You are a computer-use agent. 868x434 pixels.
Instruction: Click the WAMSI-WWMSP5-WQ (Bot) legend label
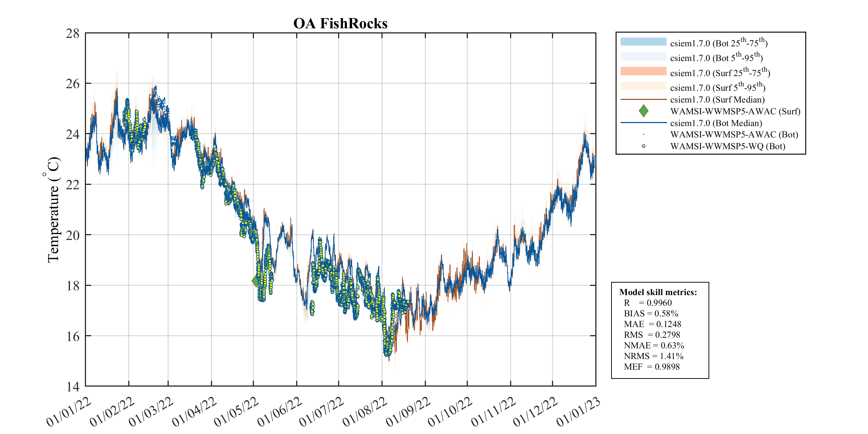[728, 146]
